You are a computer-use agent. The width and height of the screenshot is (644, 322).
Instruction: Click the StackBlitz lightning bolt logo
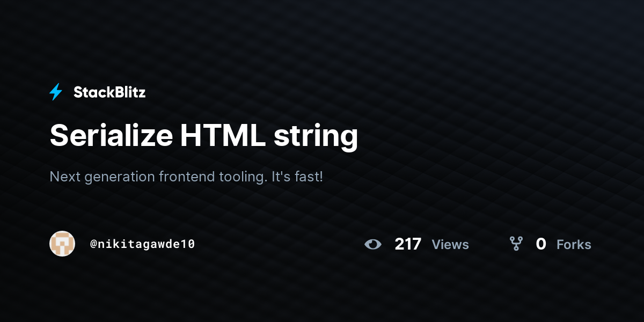click(x=56, y=92)
